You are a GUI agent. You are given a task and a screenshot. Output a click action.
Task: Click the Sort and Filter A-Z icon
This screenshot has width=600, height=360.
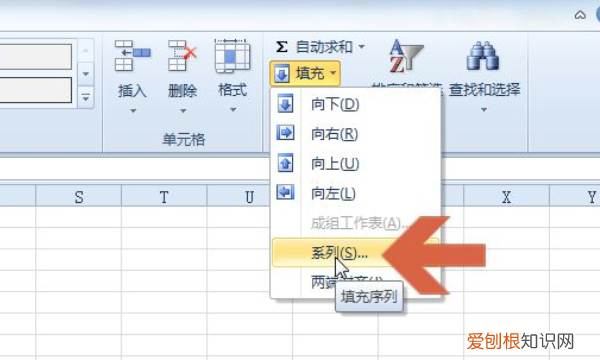point(406,56)
